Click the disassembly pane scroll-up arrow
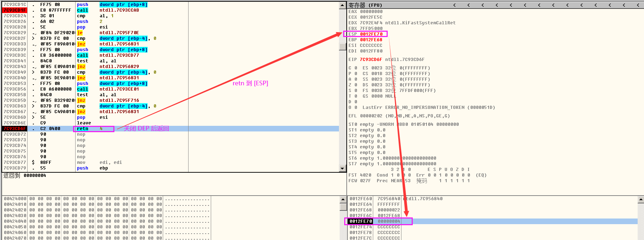 [342, 5]
